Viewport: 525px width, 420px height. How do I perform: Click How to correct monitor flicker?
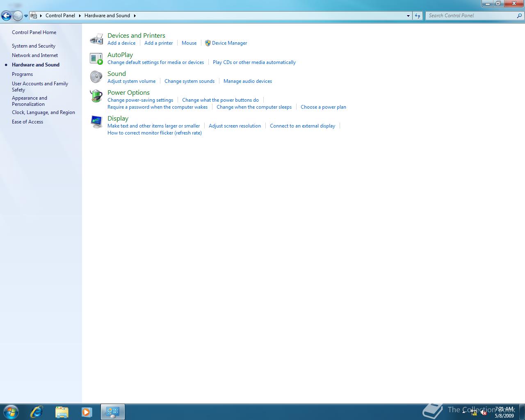[155, 133]
